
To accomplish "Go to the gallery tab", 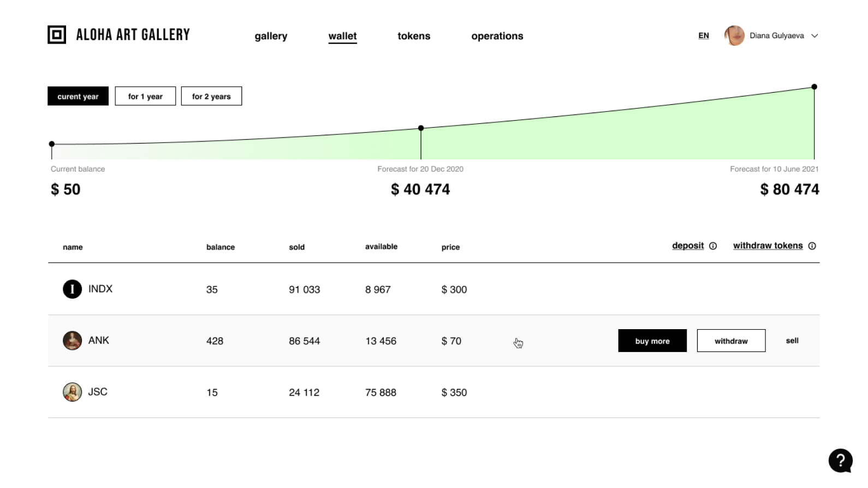I will 271,36.
